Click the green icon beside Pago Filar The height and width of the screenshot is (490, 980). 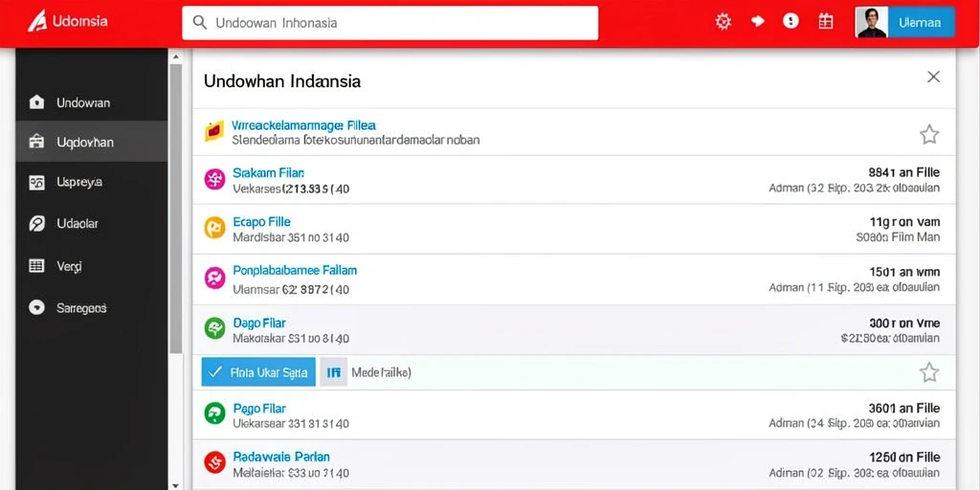(x=214, y=413)
